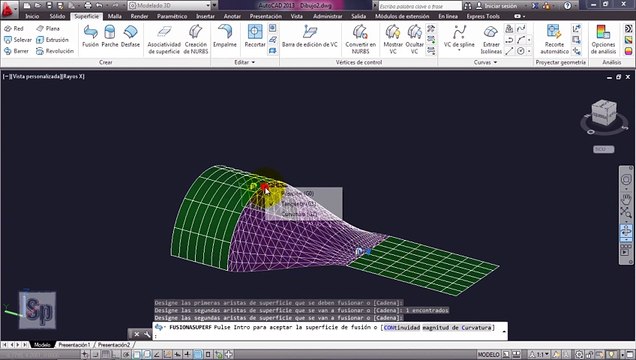The height and width of the screenshot is (360, 636).
Task: Click the steering wheel in navigation bar
Action: [x=626, y=179]
